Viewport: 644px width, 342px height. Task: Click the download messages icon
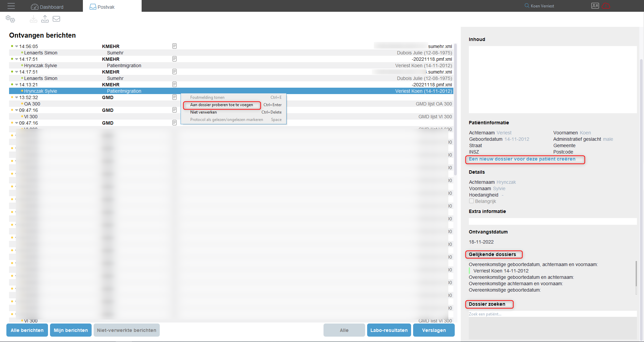[x=34, y=19]
